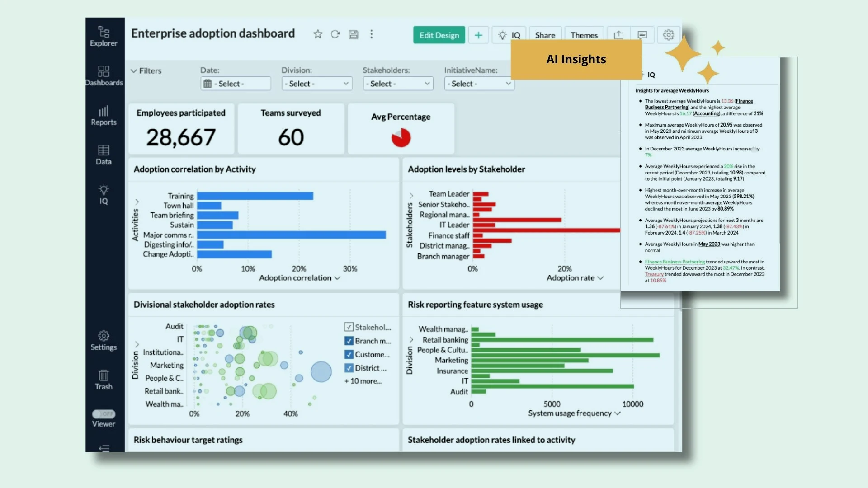Expand the Stakeholders filter dropdown
This screenshot has height=488, width=868.
tap(398, 83)
